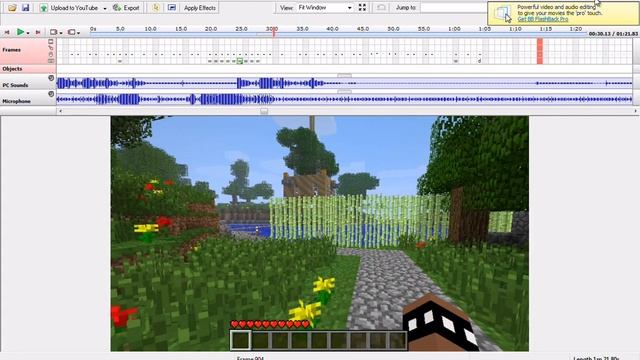Save the movie with the floppy disk icon
Viewport: 640px width, 360px height.
tap(25, 8)
